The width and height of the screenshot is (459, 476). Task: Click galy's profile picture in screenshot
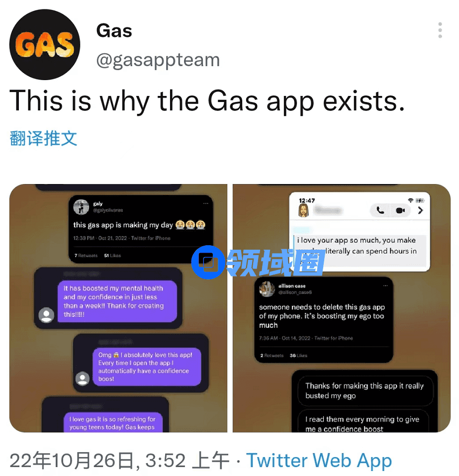81,207
